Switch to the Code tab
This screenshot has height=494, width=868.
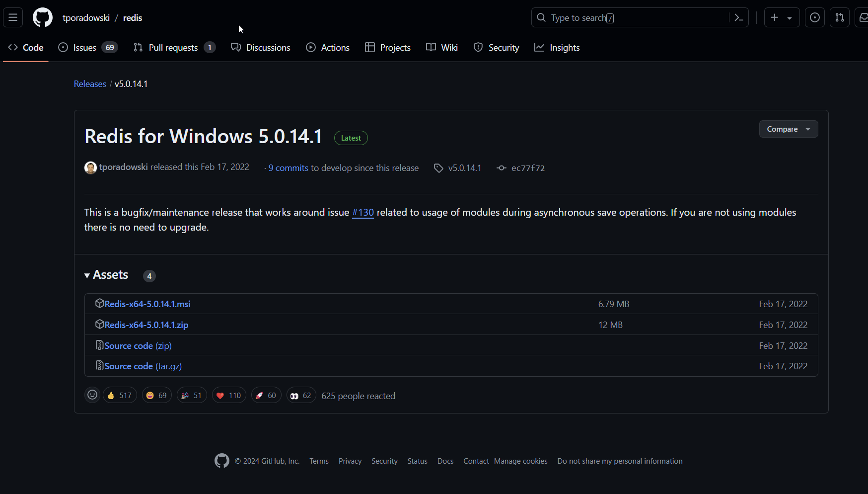(x=26, y=48)
